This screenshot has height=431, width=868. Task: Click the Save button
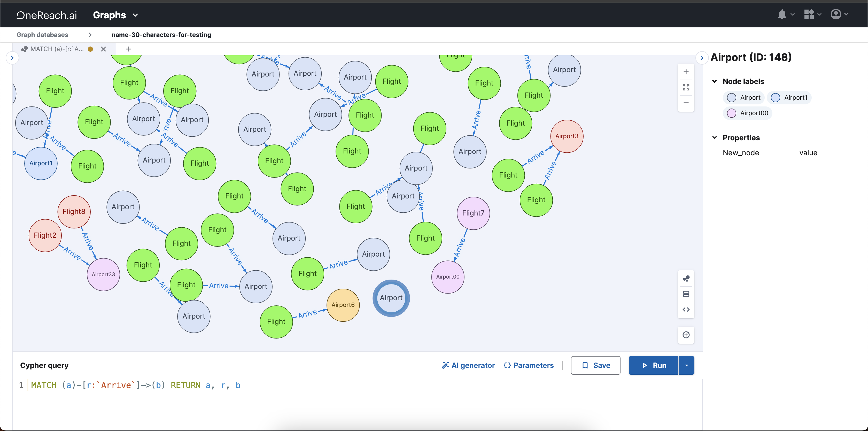pos(596,365)
